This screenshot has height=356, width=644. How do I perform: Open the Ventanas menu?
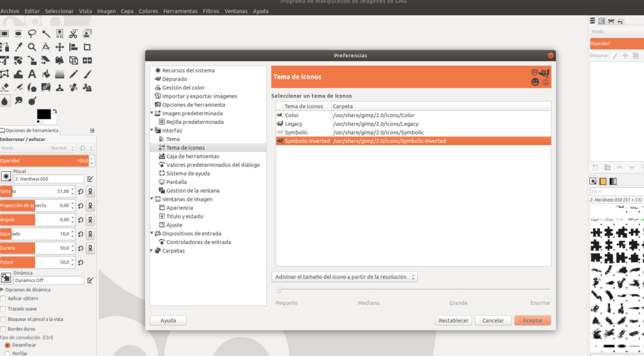tap(236, 11)
